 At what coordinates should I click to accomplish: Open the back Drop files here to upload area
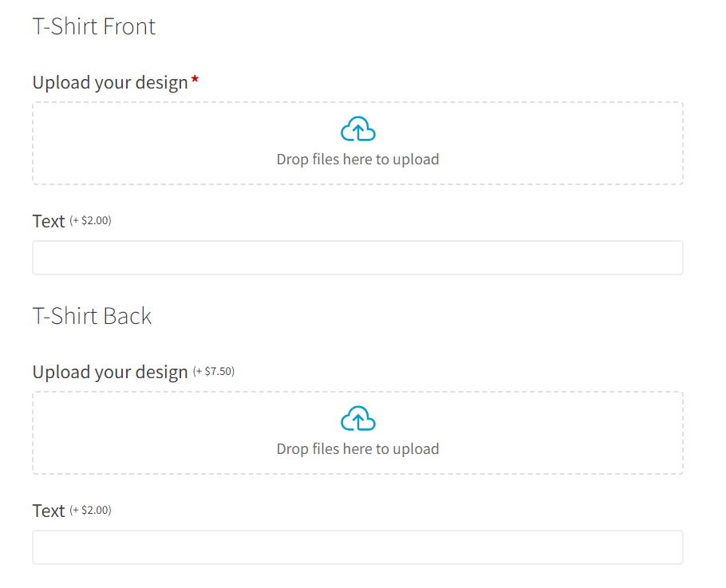pyautogui.click(x=357, y=433)
